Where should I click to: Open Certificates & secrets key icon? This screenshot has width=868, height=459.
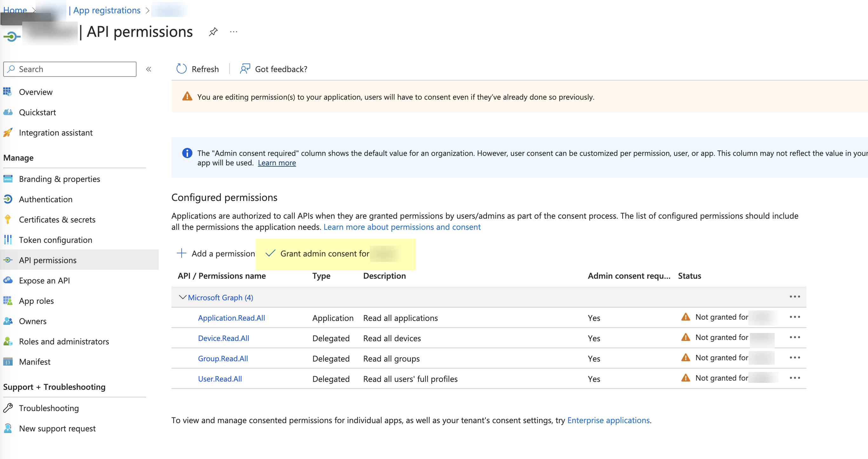(x=8, y=219)
